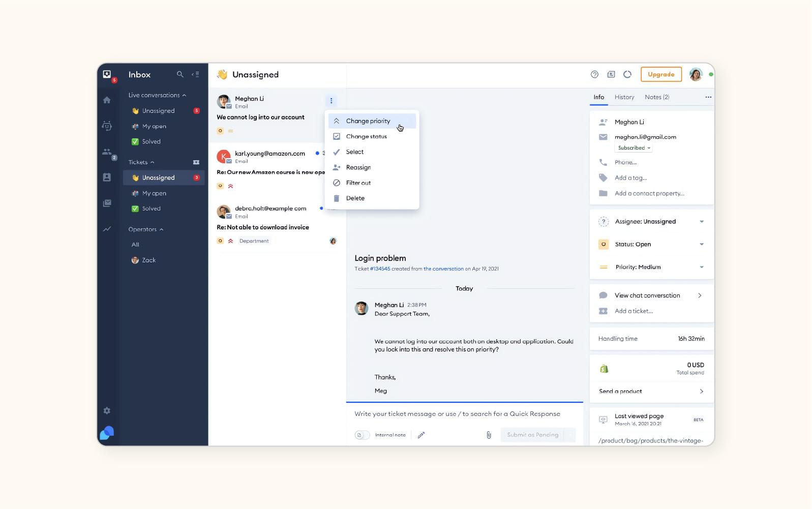Click the tag icon beside Add a tag
Image resolution: width=812 pixels, height=509 pixels.
pyautogui.click(x=603, y=177)
